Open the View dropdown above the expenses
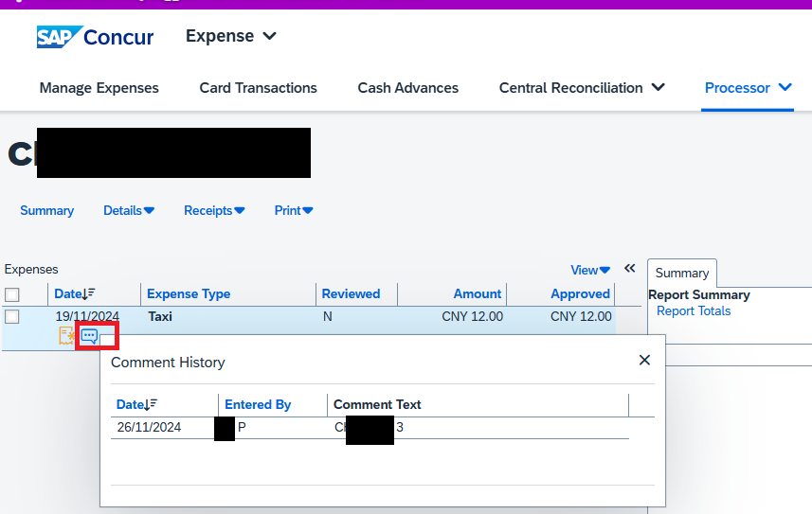 590,270
